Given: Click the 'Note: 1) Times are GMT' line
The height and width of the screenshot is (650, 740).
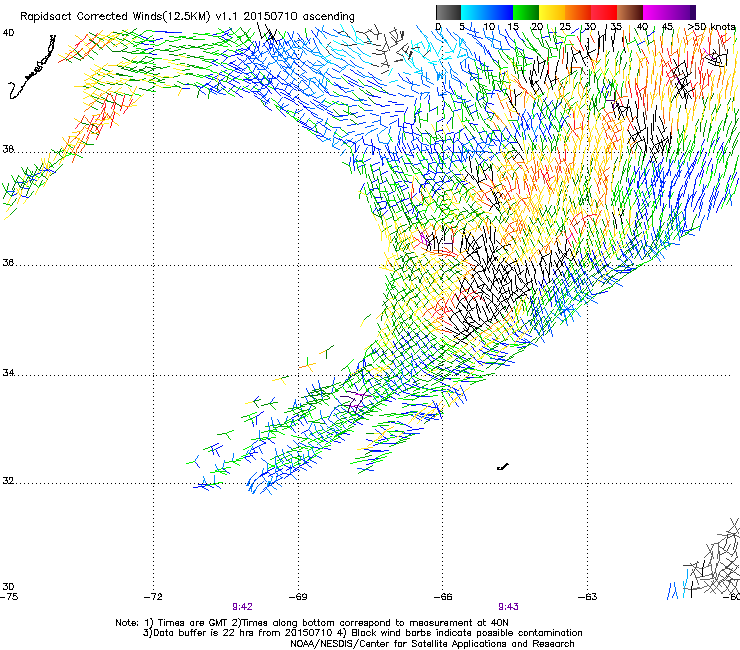Looking at the screenshot, I should click(312, 623).
